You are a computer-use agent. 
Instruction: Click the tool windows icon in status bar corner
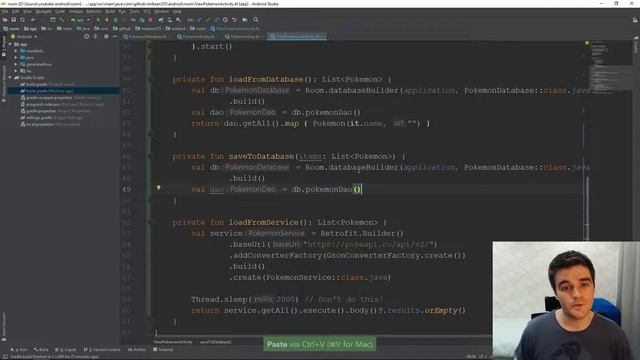[5, 356]
